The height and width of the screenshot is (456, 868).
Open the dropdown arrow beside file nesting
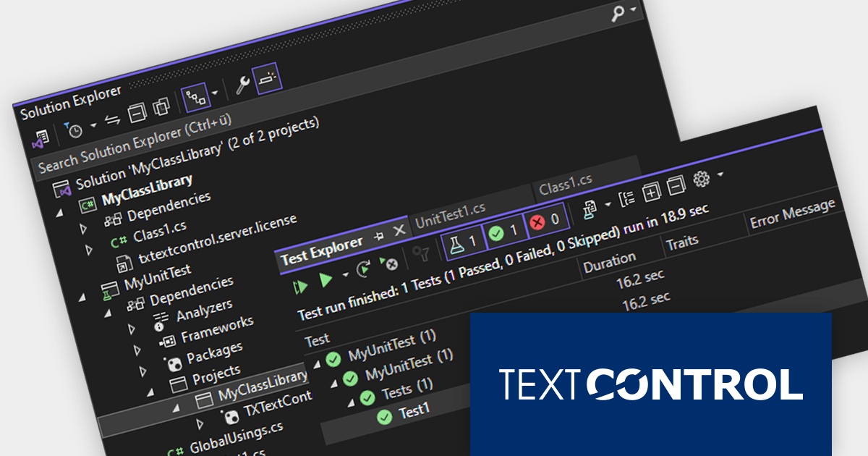point(216,93)
